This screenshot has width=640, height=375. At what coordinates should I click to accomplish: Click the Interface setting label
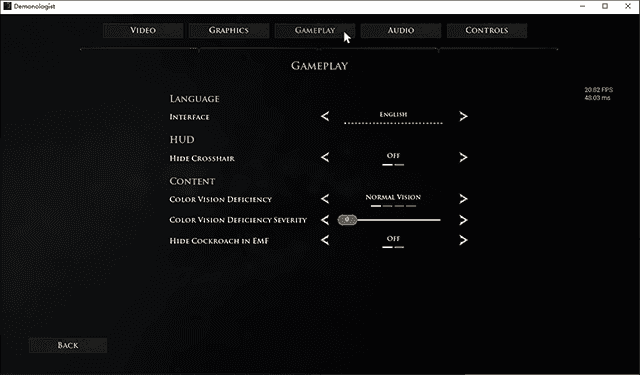click(189, 117)
